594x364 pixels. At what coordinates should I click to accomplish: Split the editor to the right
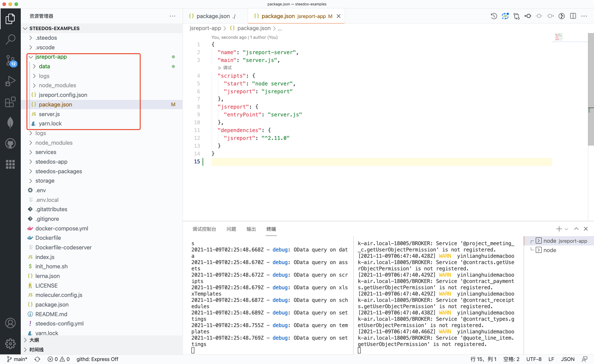573,16
